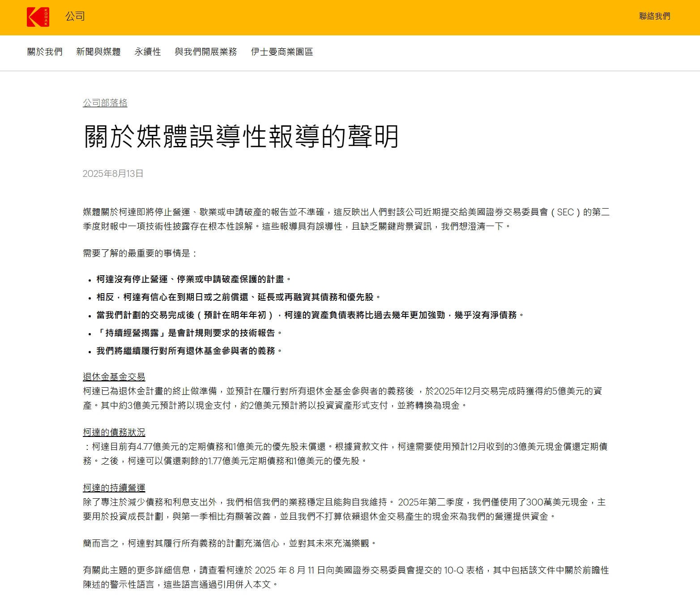Open the 伊士曼商業園區 menu item

point(282,52)
